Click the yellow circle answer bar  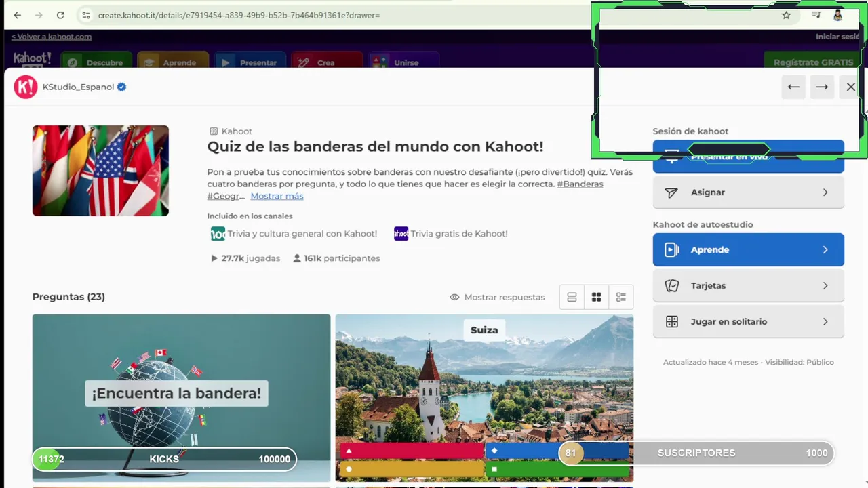(x=412, y=469)
